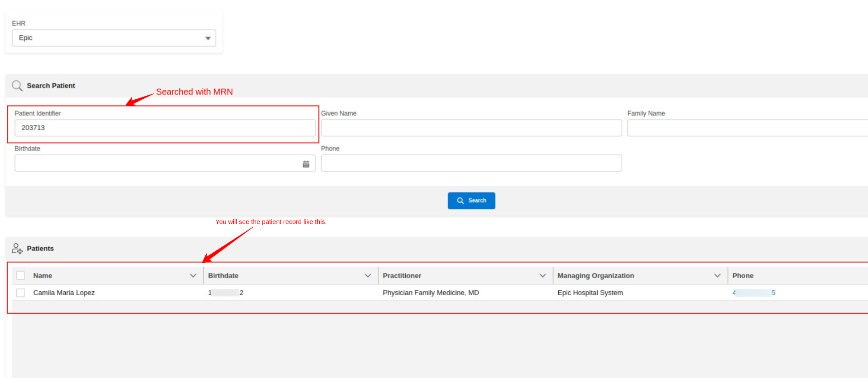Open the EHR Epic dropdown
868x378 pixels.
[114, 38]
